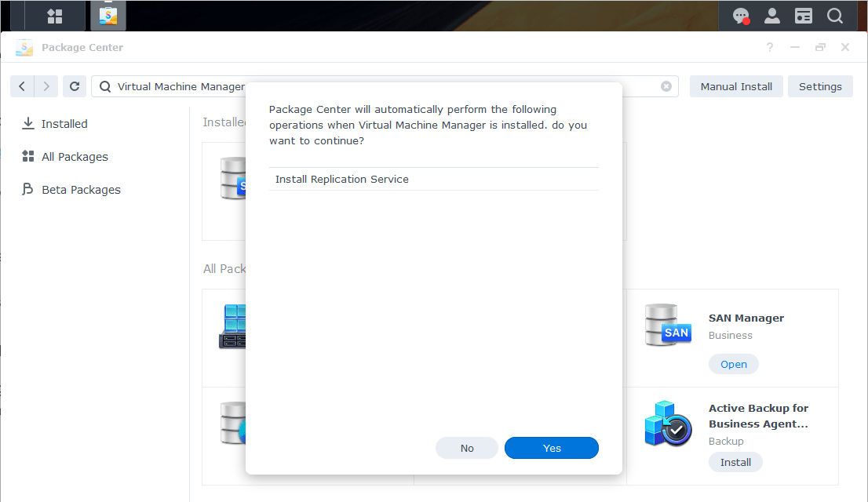Viewport: 868px width, 502px height.
Task: Confirm installation by clicking Yes
Action: point(552,448)
